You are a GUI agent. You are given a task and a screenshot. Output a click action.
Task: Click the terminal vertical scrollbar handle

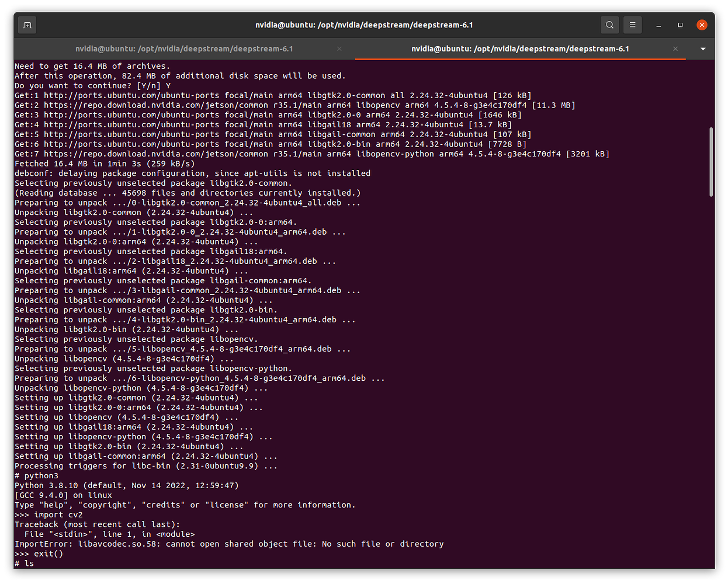(x=711, y=162)
